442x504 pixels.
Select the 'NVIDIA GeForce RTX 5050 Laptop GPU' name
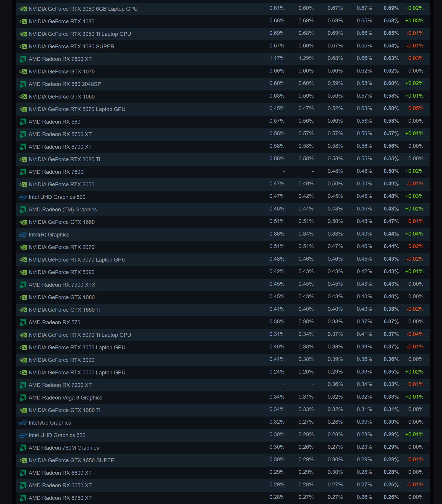pyautogui.click(x=77, y=373)
